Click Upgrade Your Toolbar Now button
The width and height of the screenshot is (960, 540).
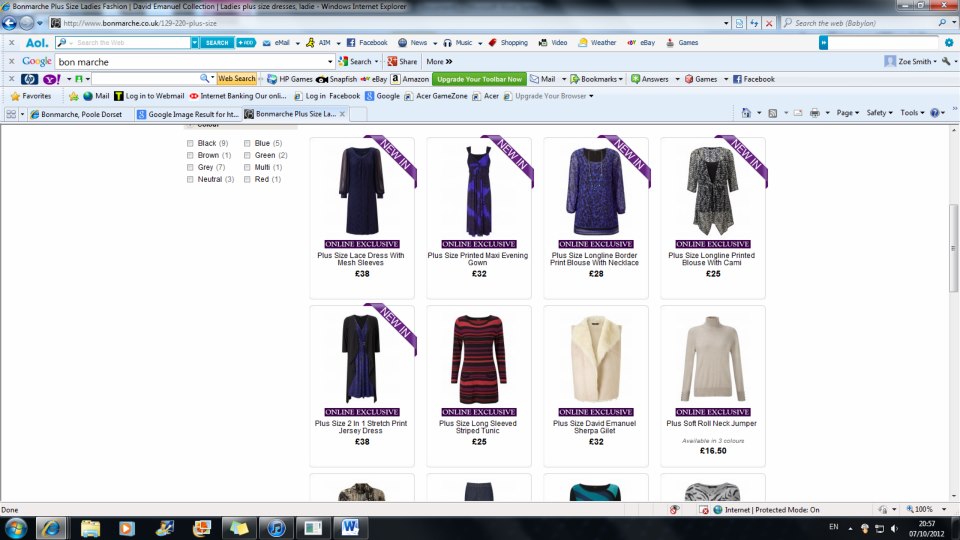(479, 79)
